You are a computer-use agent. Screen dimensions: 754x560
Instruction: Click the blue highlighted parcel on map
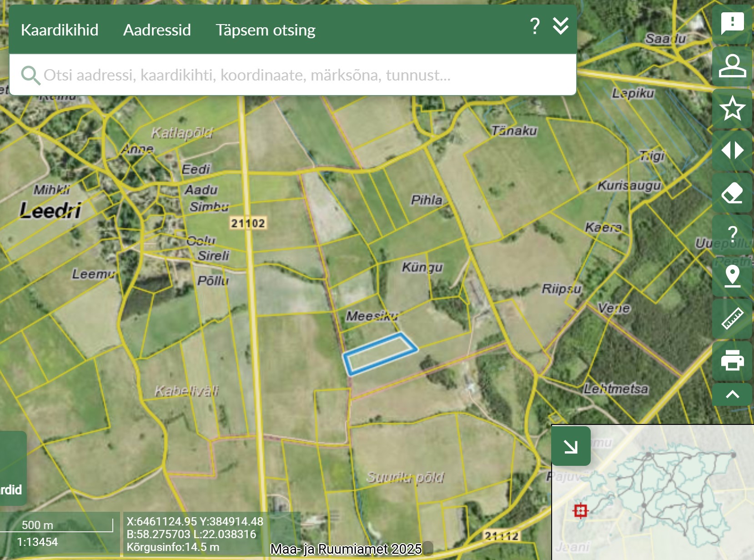pyautogui.click(x=380, y=354)
